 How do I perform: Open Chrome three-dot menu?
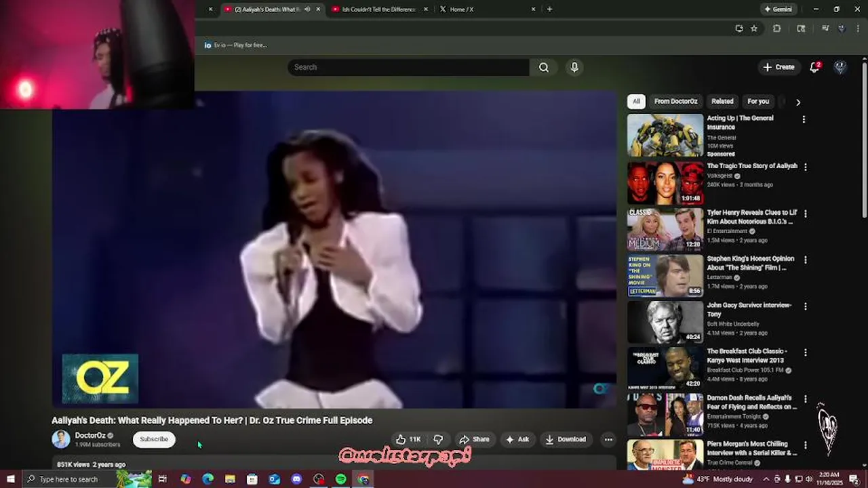(x=857, y=28)
